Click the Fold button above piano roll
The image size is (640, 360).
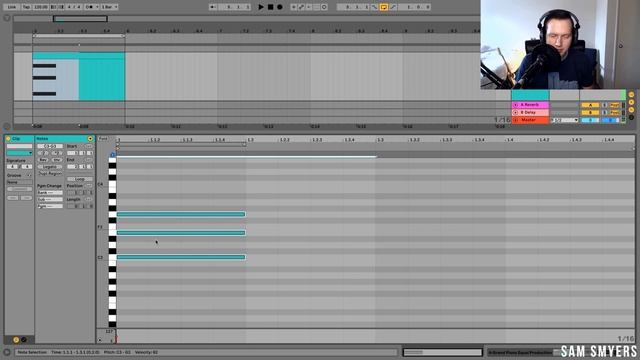[103, 139]
